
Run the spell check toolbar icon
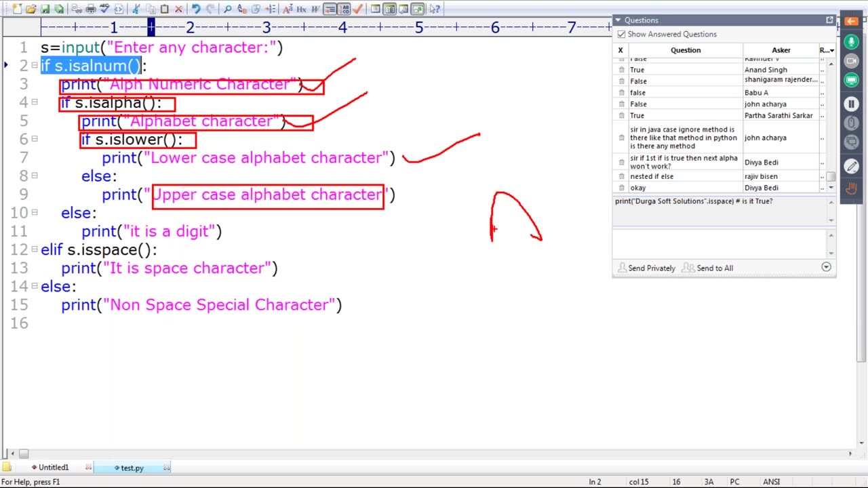[104, 9]
